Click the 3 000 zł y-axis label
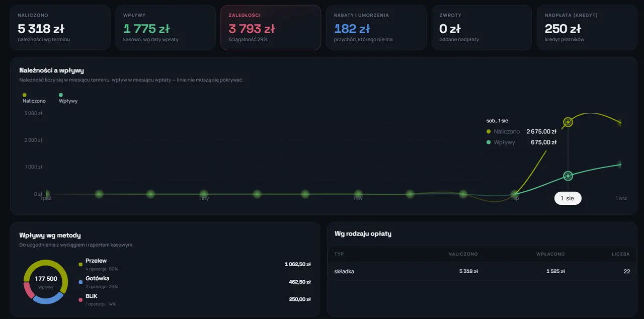The height and width of the screenshot is (319, 644). point(33,113)
